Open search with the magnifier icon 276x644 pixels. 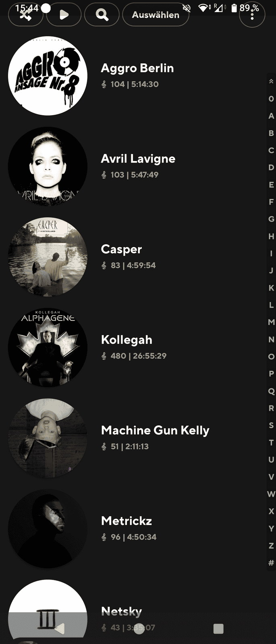pos(102,15)
